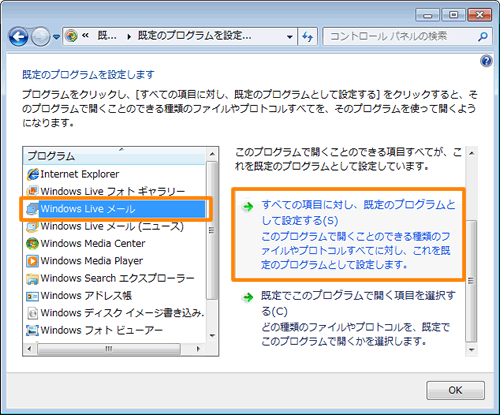The image size is (500, 415).
Task: Click program list horizontal scrollbar thumb
Action: (109, 349)
